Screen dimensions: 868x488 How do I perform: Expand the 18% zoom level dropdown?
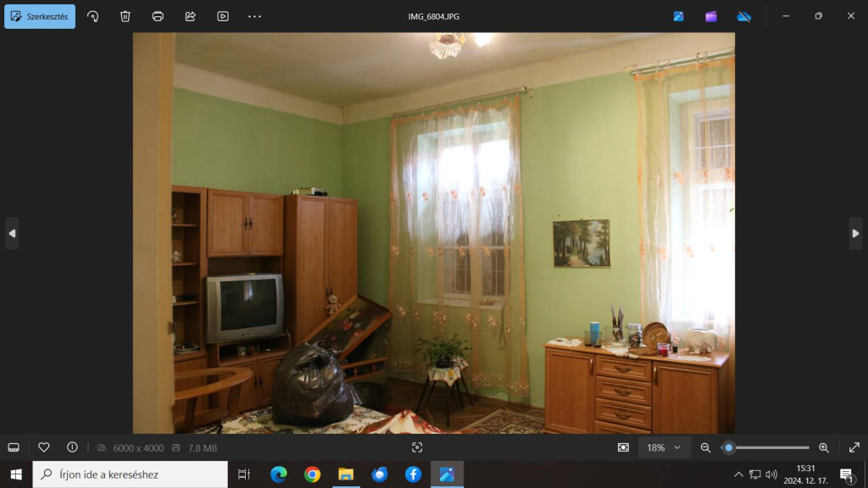(x=663, y=447)
